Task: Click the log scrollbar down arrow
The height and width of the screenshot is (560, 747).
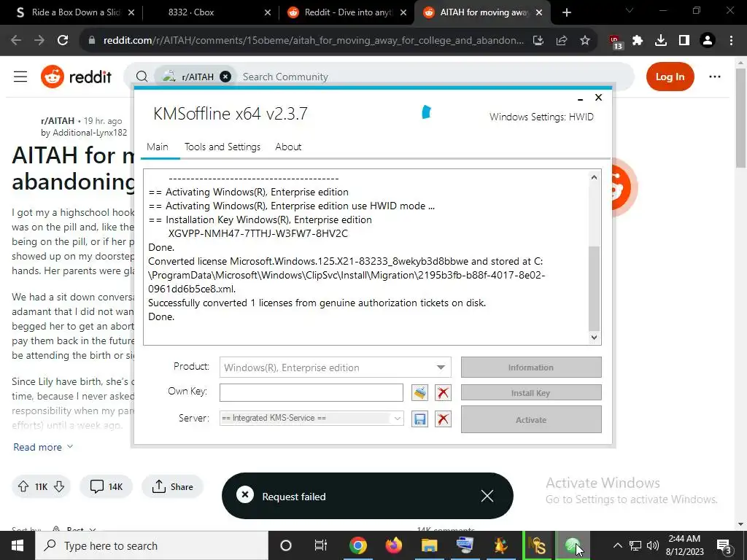Action: coord(594,338)
